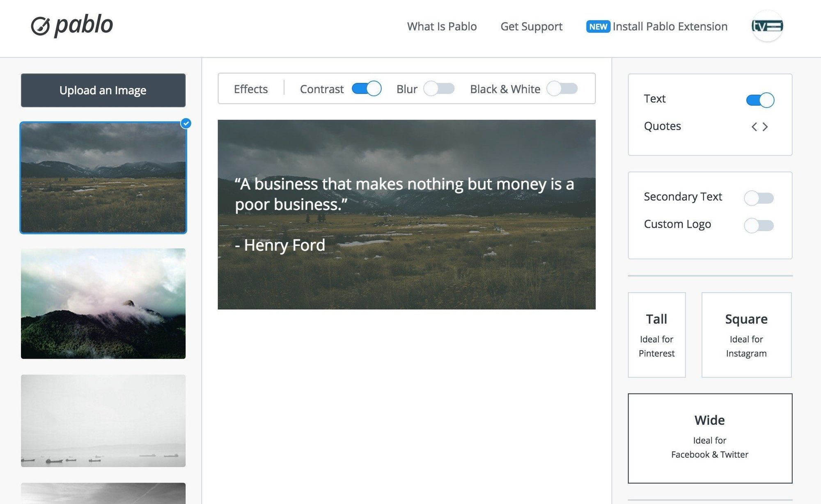Select the partially visible gray sky thumbnail

tap(103, 493)
